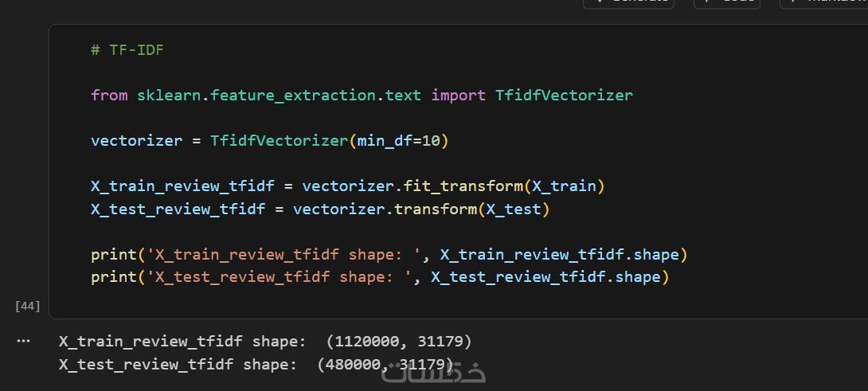Screen dimensions: 868x391
Task: Click the first print statement keyword
Action: 114,255
